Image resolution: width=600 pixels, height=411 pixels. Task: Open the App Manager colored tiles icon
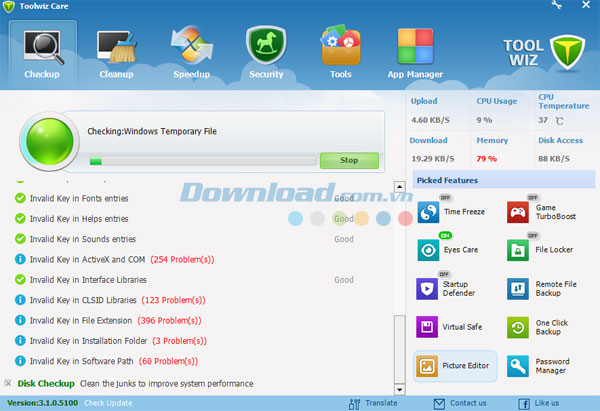pyautogui.click(x=415, y=46)
